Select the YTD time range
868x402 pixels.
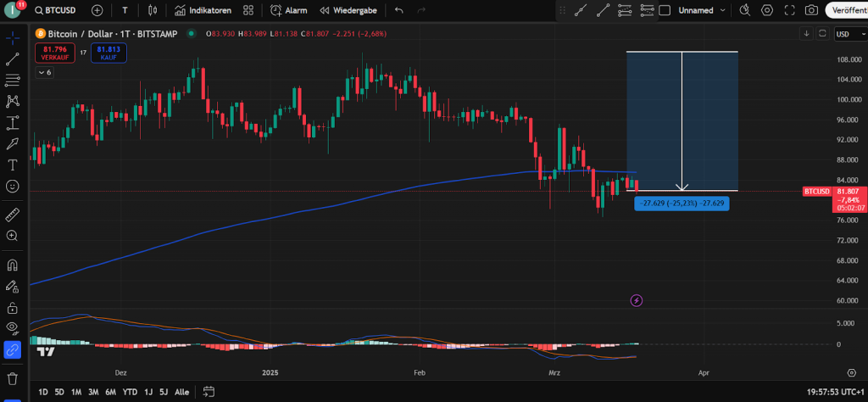[x=130, y=392]
